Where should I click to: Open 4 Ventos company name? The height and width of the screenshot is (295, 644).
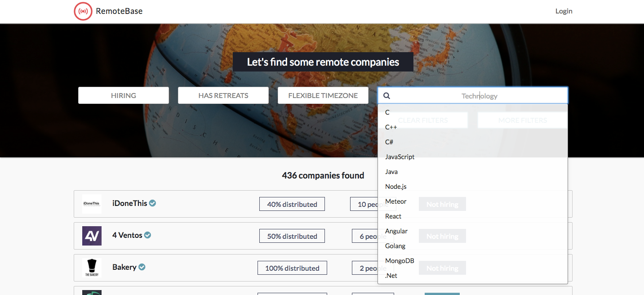(127, 235)
